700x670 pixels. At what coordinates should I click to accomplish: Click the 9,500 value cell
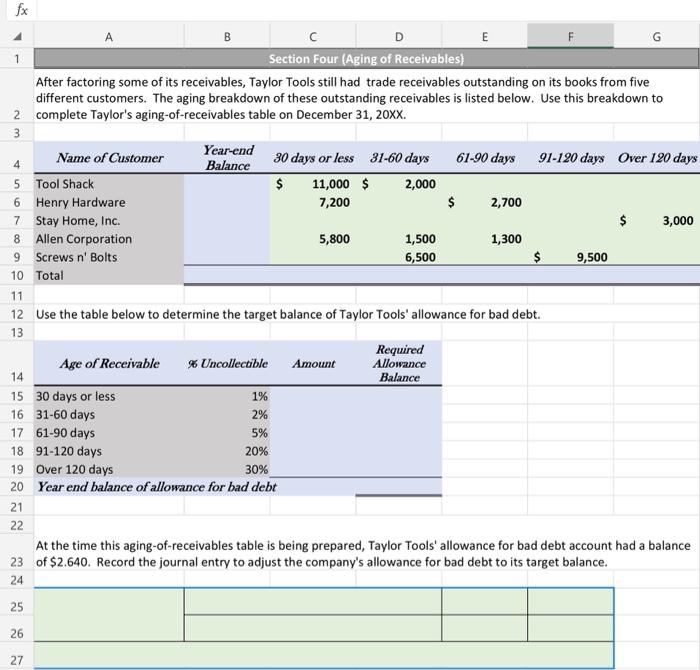pyautogui.click(x=571, y=257)
